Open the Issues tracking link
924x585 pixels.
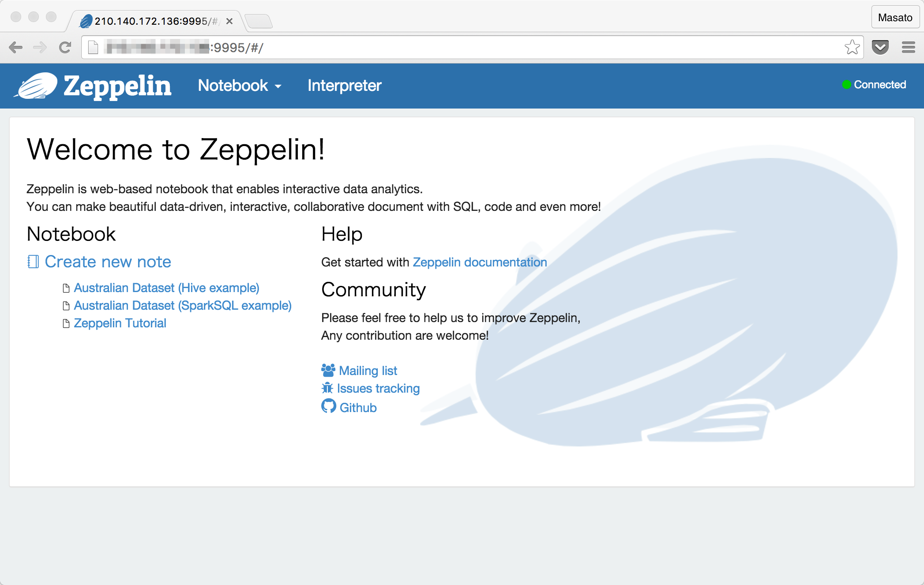[x=378, y=388]
